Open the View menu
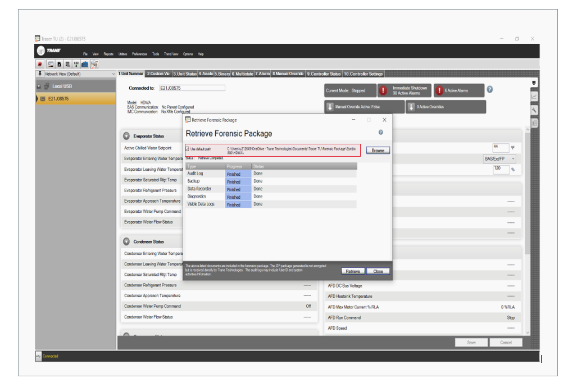 (x=96, y=54)
